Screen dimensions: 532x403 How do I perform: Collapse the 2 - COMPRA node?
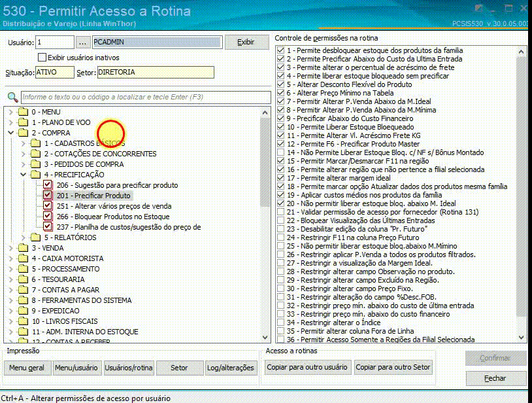coord(11,133)
